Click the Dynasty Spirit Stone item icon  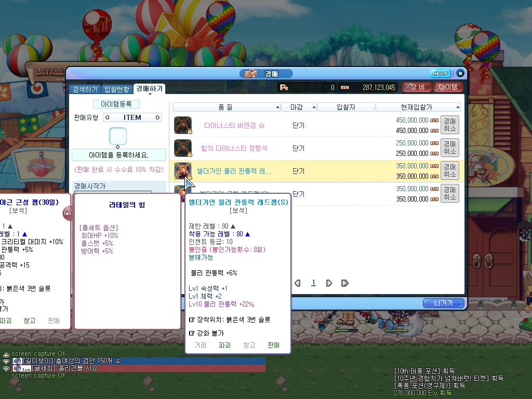[x=182, y=148]
